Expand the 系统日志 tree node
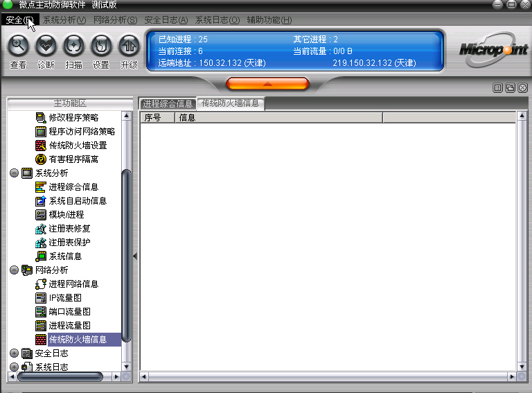532x393 pixels. coord(14,367)
